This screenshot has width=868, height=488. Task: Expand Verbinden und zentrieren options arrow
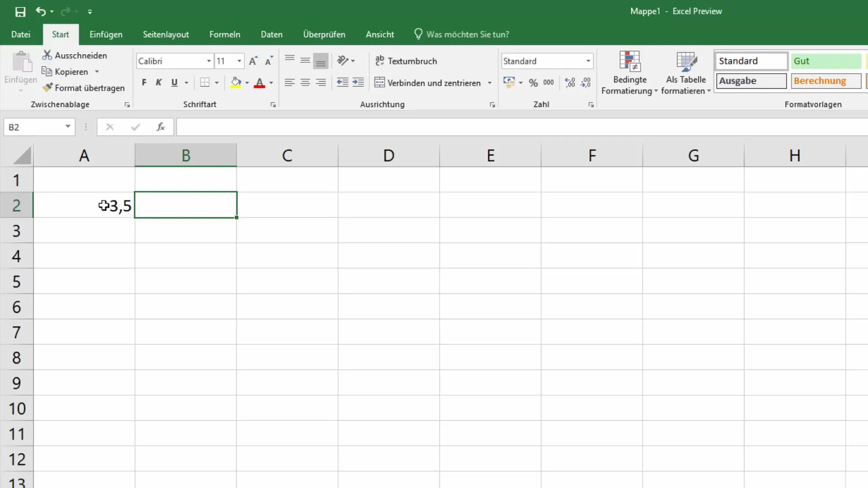(490, 83)
